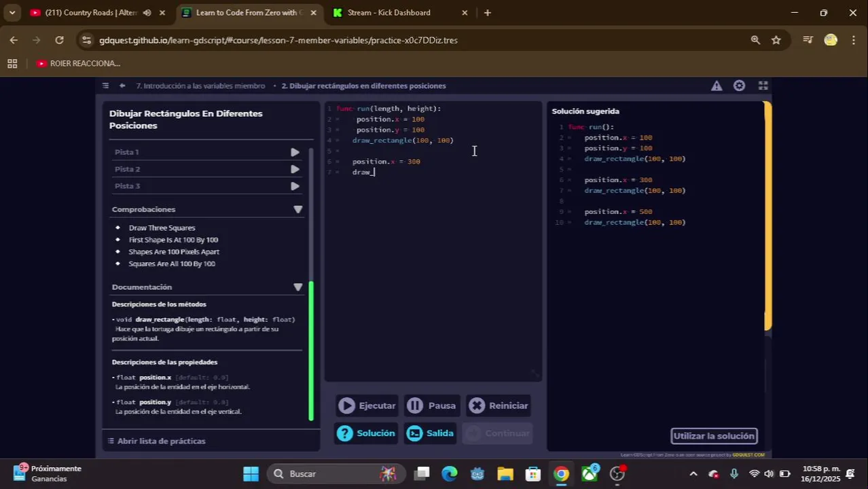The height and width of the screenshot is (489, 868).
Task: Go back with the lesson arrow icon
Action: point(122,86)
